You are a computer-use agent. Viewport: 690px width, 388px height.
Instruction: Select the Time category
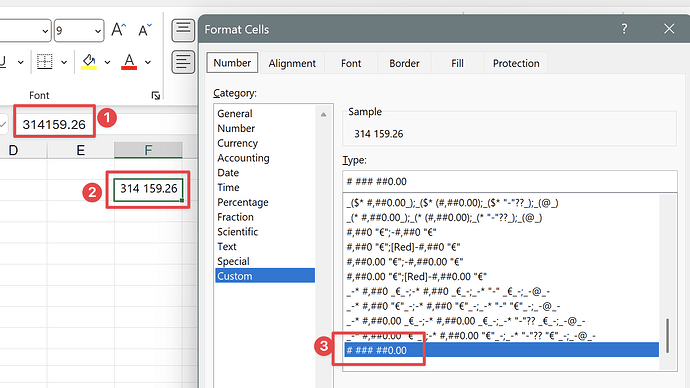(x=265, y=187)
